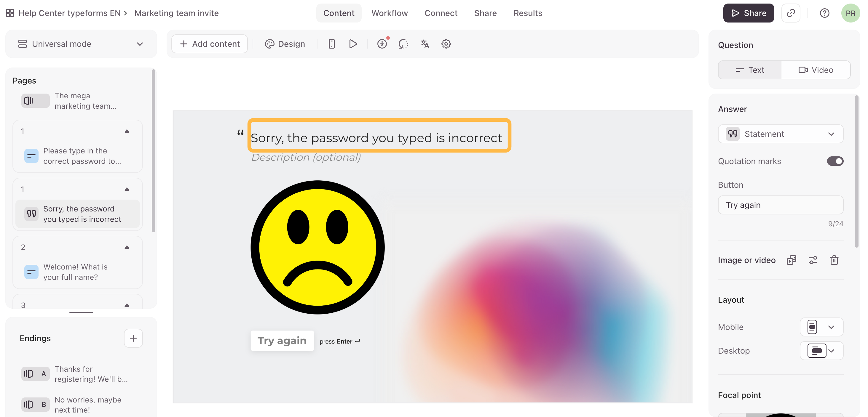The width and height of the screenshot is (868, 417).
Task: Click the dark Share button
Action: tap(748, 13)
